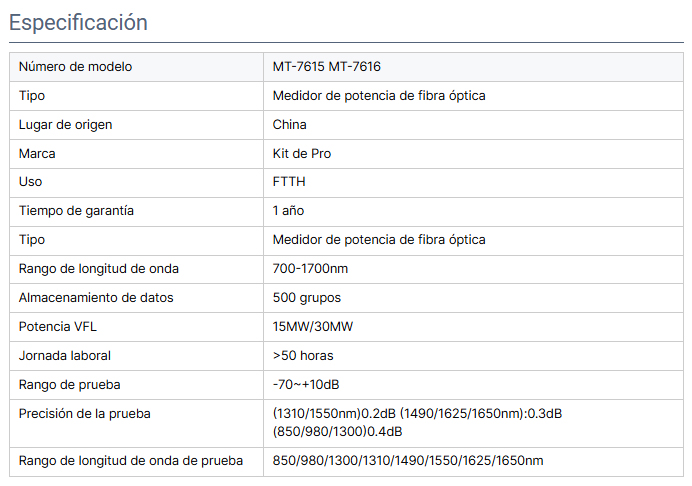Select the Tiempo de garantía label
The image size is (692, 486).
pyautogui.click(x=76, y=211)
